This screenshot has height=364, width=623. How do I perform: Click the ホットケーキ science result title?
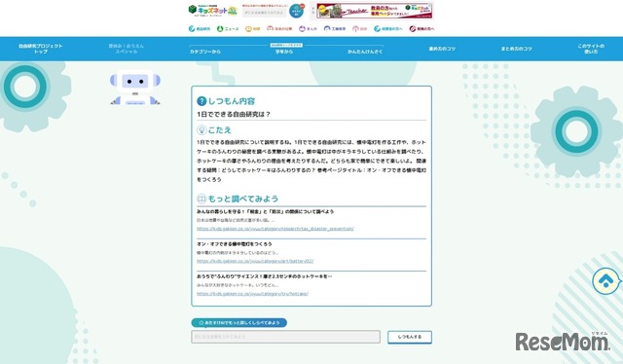tap(264, 276)
